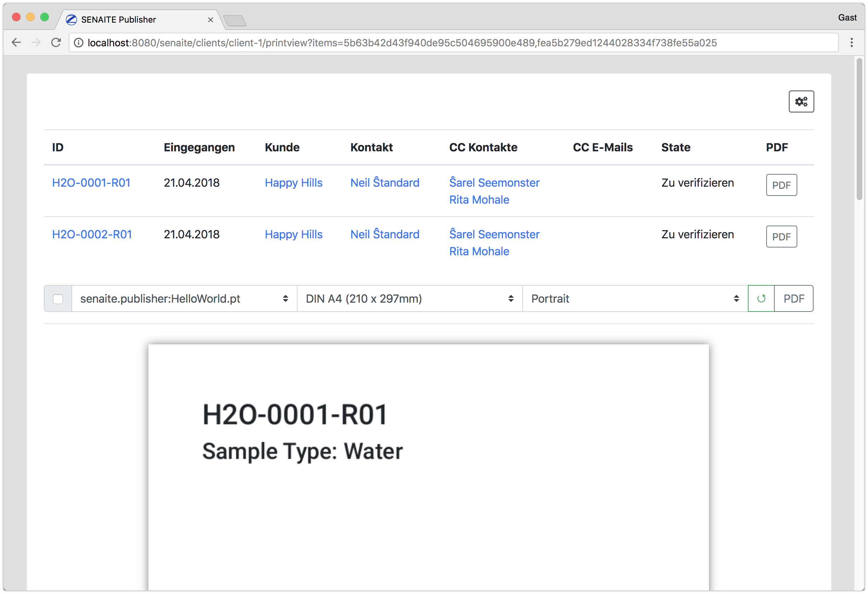Open the Portrait orientation dropdown

click(x=635, y=298)
